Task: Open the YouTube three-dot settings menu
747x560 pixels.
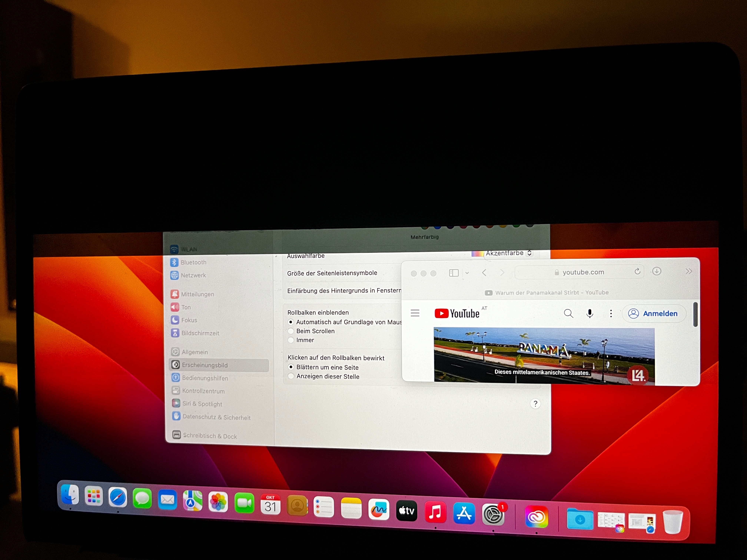Action: 611,314
